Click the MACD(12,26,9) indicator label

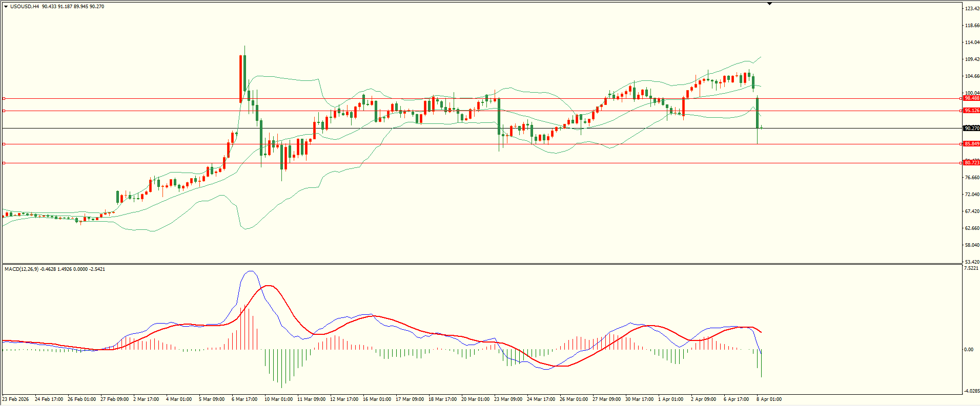pyautogui.click(x=21, y=269)
